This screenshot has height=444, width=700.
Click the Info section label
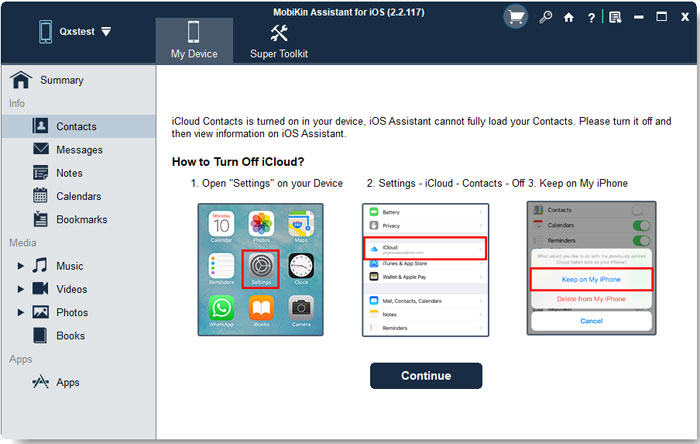(17, 104)
